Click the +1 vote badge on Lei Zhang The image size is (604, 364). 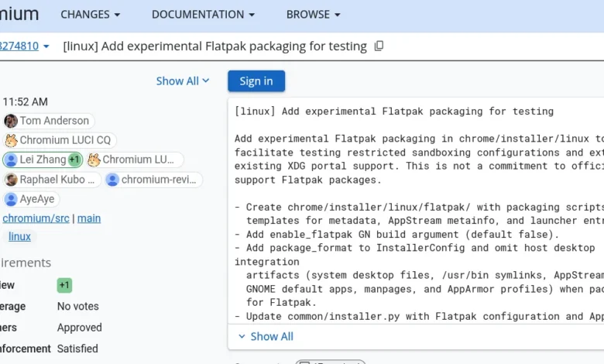(x=74, y=160)
